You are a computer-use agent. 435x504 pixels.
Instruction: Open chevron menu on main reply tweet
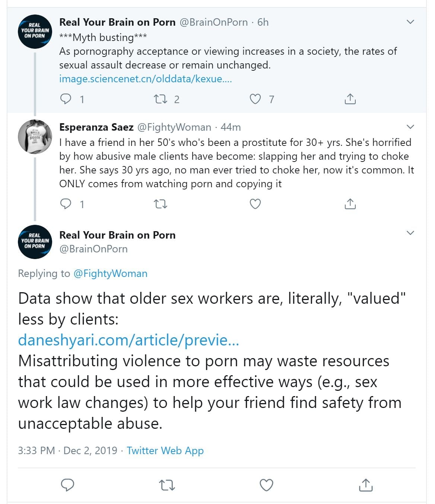coord(410,233)
